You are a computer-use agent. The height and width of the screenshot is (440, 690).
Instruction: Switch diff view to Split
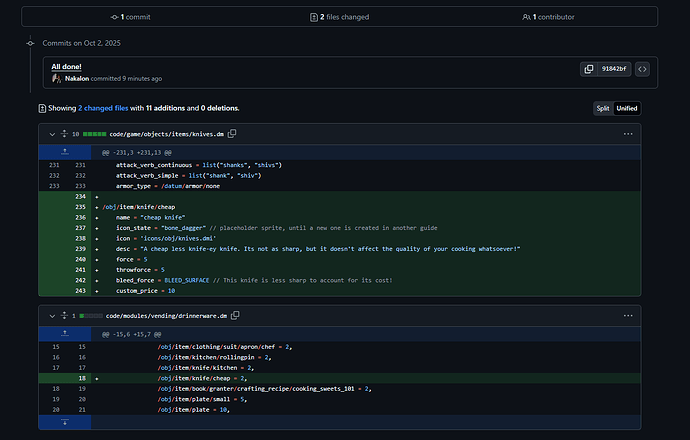coord(603,108)
